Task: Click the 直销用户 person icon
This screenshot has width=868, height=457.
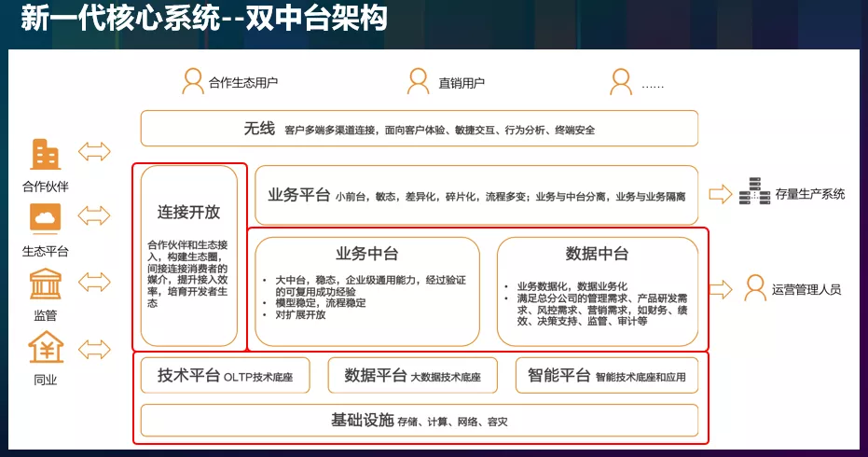Action: pos(418,81)
